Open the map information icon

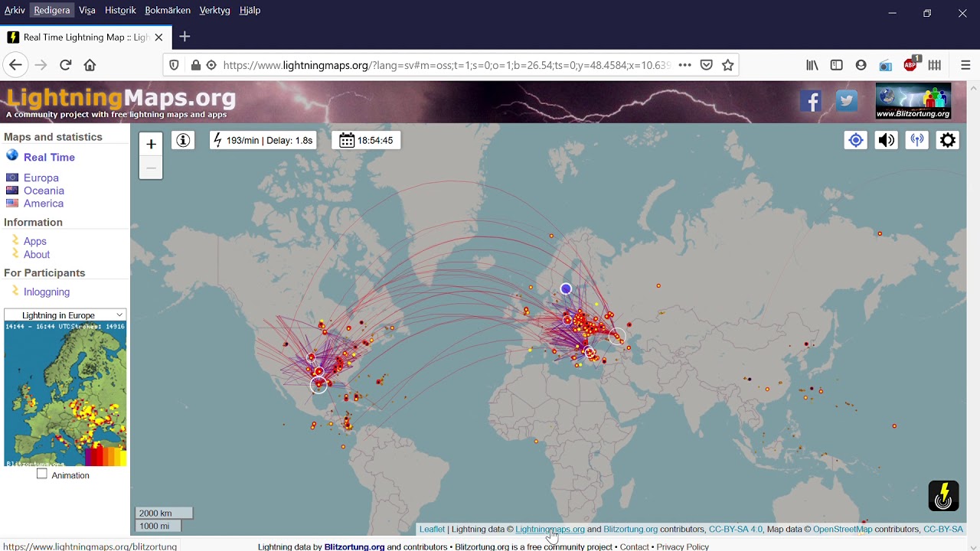click(182, 140)
